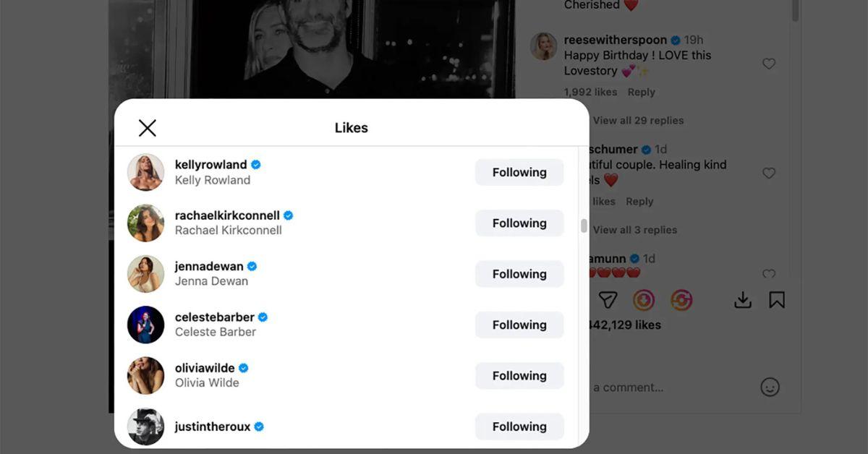
Task: Download the post with the download arrow
Action: pyautogui.click(x=742, y=299)
